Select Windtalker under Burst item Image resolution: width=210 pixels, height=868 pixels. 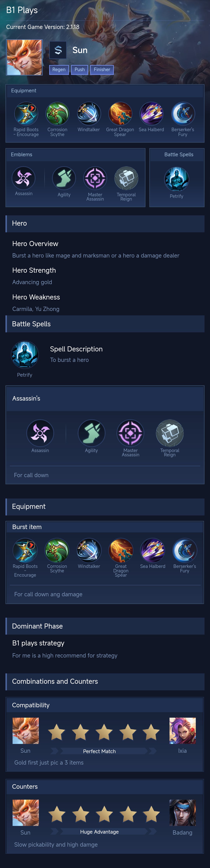pos(89,551)
